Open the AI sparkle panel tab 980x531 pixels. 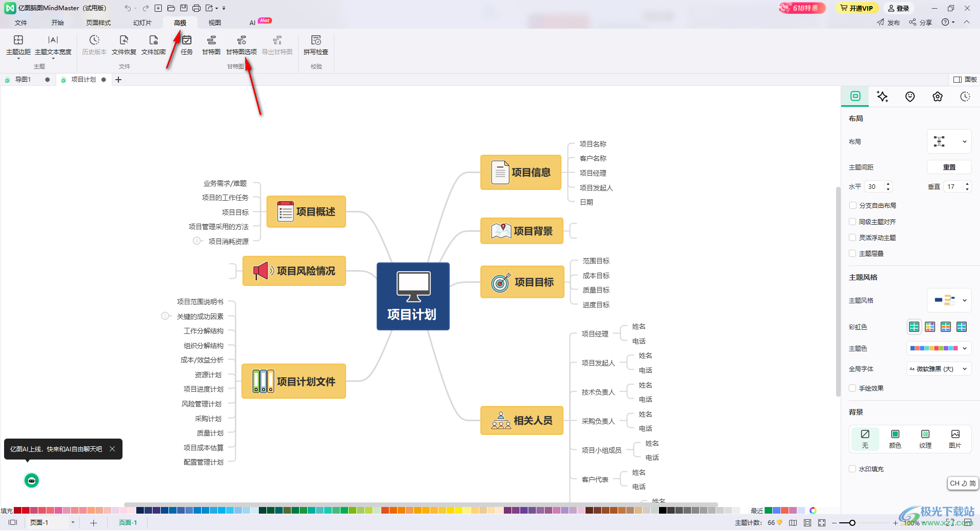[883, 96]
